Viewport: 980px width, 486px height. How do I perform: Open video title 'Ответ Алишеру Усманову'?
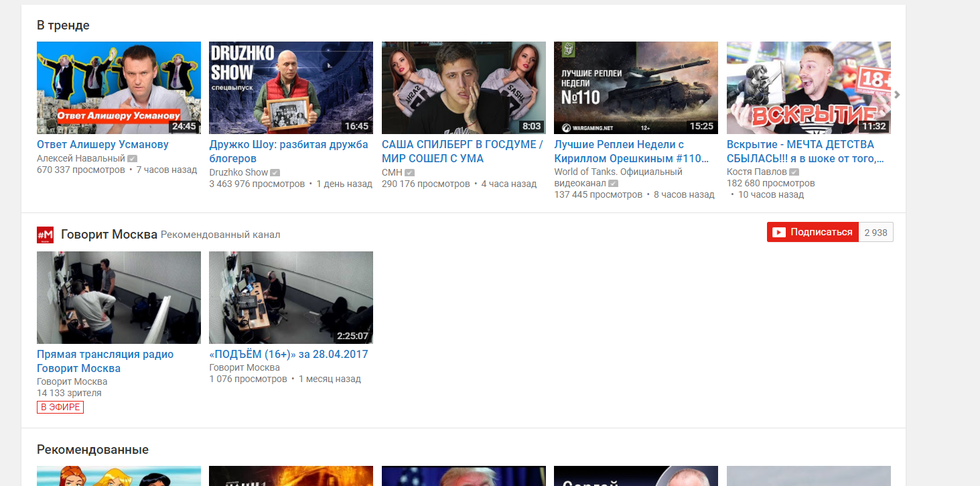pyautogui.click(x=102, y=145)
